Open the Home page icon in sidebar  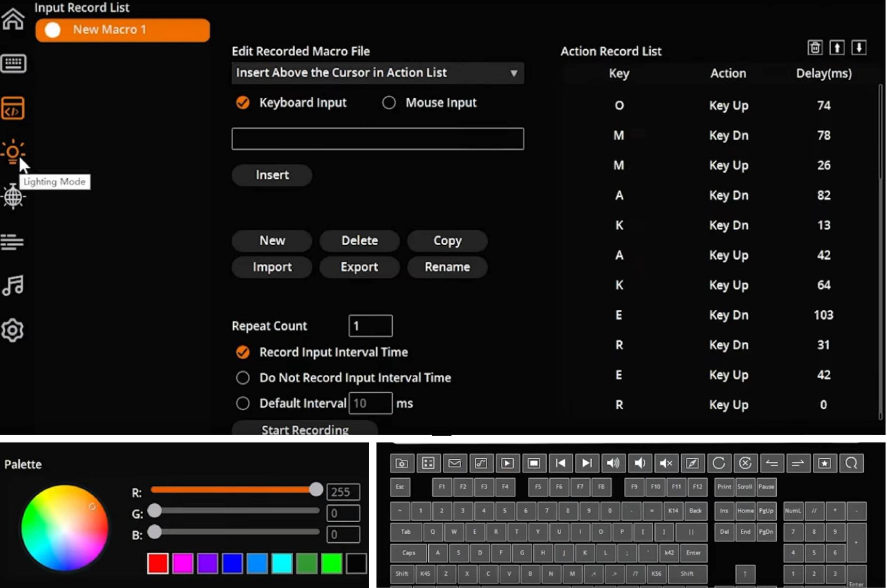(x=13, y=19)
